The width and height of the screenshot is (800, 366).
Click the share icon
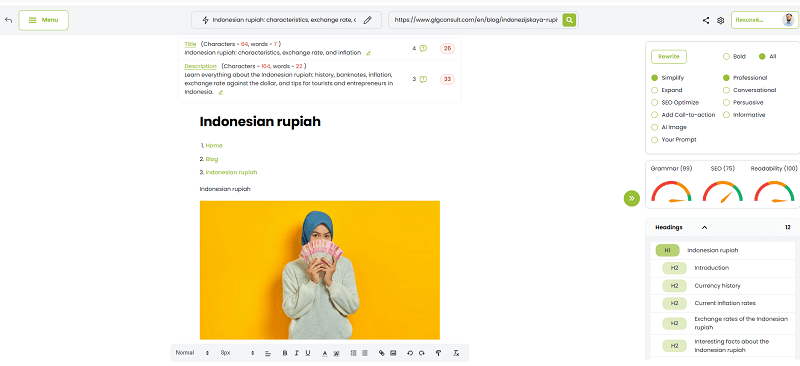pos(706,20)
